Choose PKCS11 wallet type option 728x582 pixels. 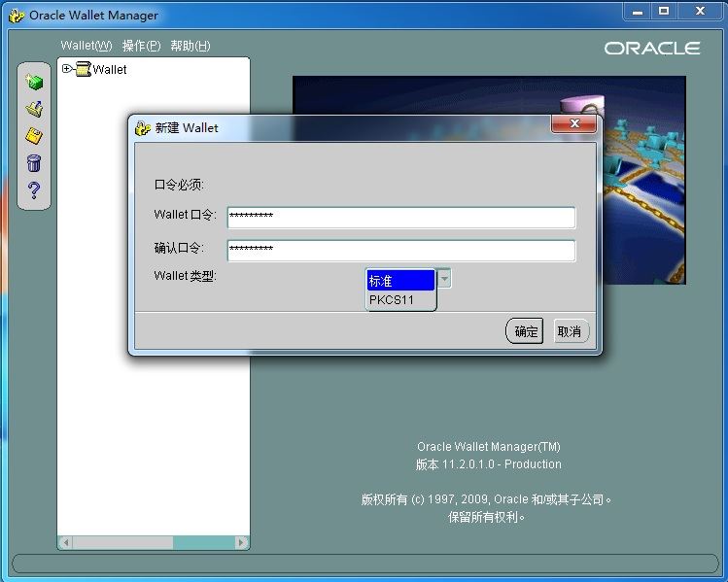[401, 300]
